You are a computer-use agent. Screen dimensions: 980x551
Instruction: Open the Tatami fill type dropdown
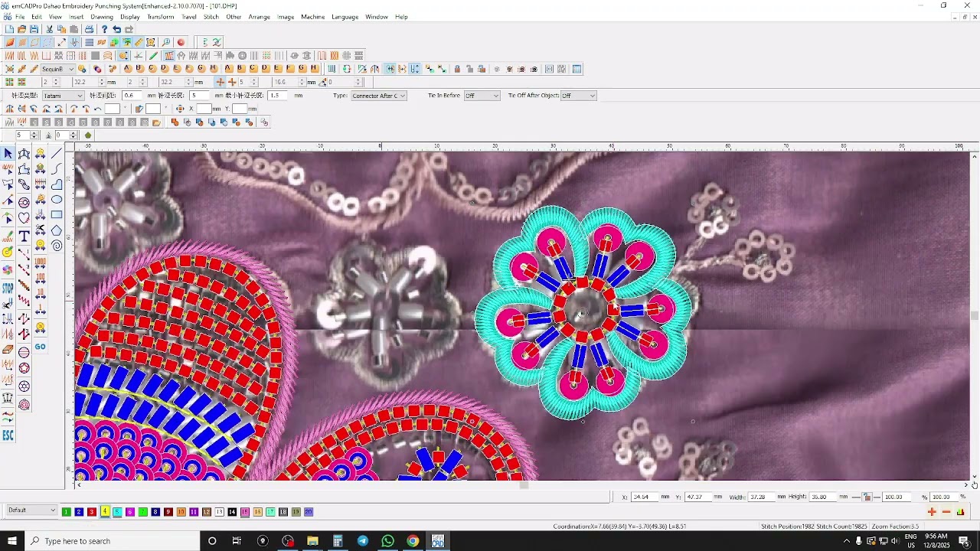tap(63, 96)
